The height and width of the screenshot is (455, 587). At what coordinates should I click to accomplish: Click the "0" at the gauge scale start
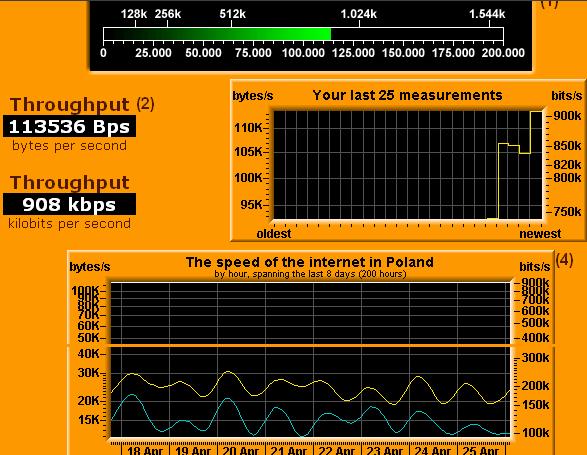pos(103,53)
